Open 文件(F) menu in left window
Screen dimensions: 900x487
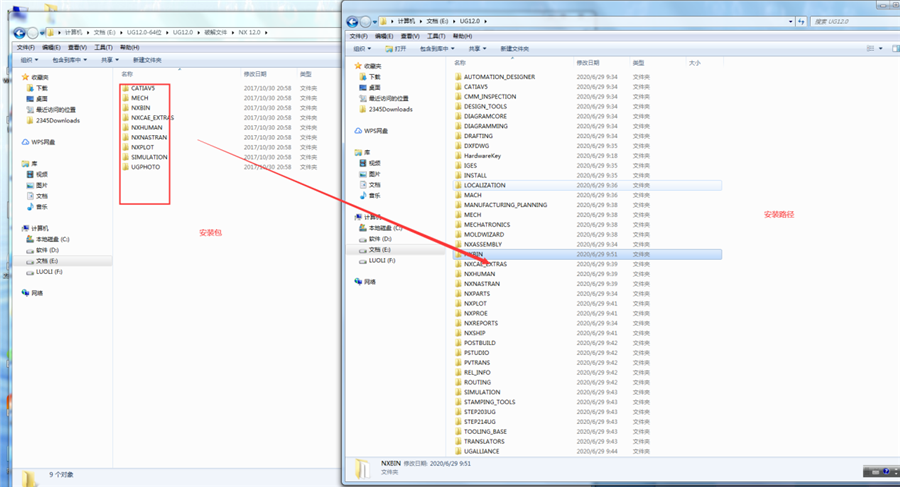pyautogui.click(x=26, y=48)
